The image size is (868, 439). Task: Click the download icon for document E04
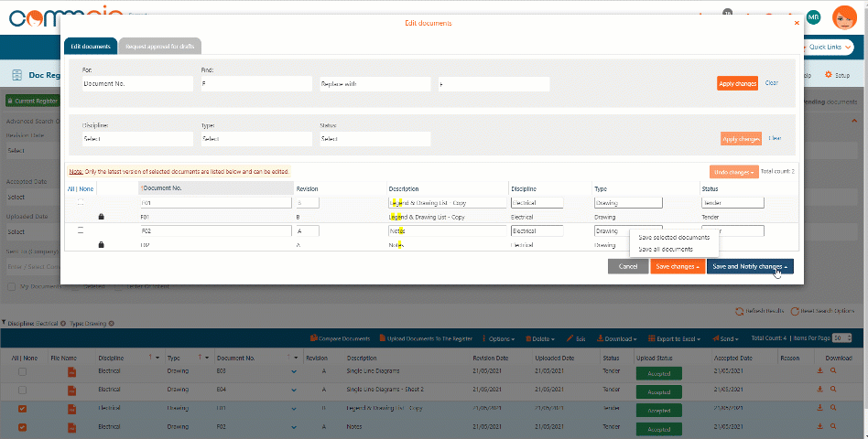[820, 390]
